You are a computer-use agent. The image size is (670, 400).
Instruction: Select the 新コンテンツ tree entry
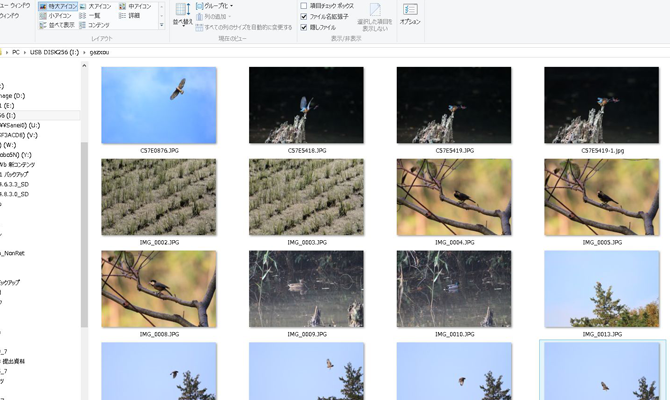[18, 165]
